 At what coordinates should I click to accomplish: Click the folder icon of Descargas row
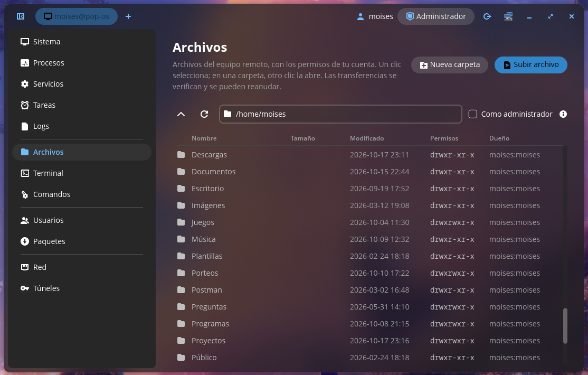coord(181,155)
